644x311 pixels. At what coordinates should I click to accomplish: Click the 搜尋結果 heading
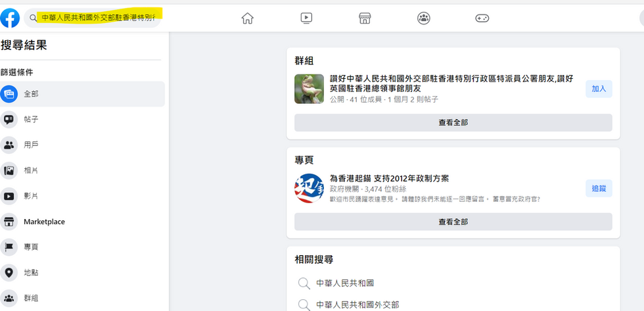click(24, 45)
